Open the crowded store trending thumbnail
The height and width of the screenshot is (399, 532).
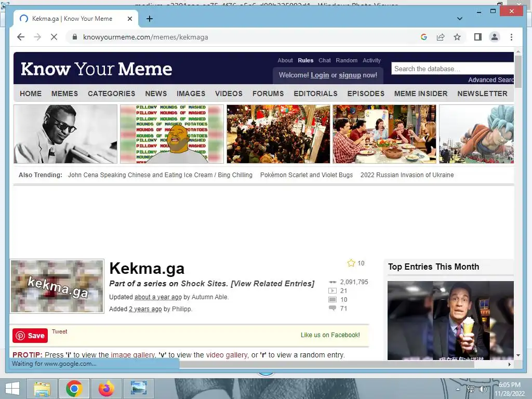pyautogui.click(x=278, y=134)
